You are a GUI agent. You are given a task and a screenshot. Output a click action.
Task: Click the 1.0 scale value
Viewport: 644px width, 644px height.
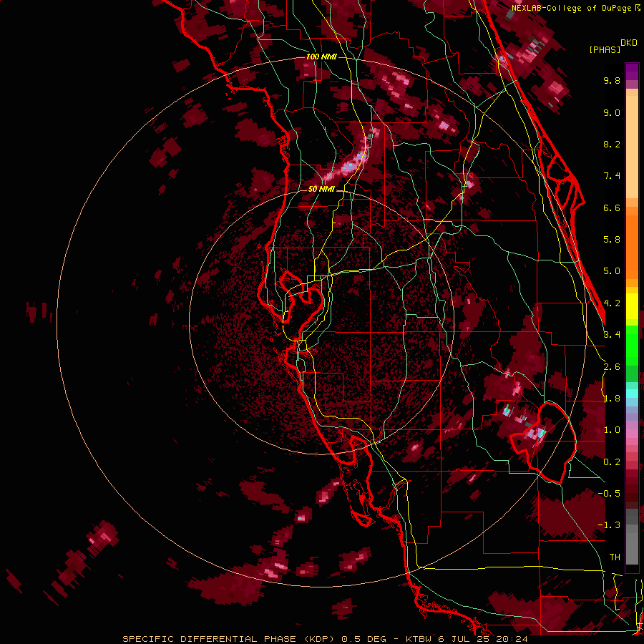(x=612, y=430)
